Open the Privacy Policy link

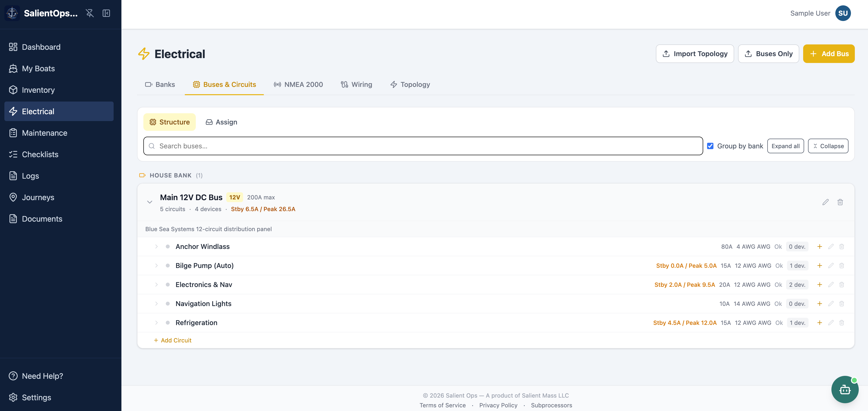(498, 405)
